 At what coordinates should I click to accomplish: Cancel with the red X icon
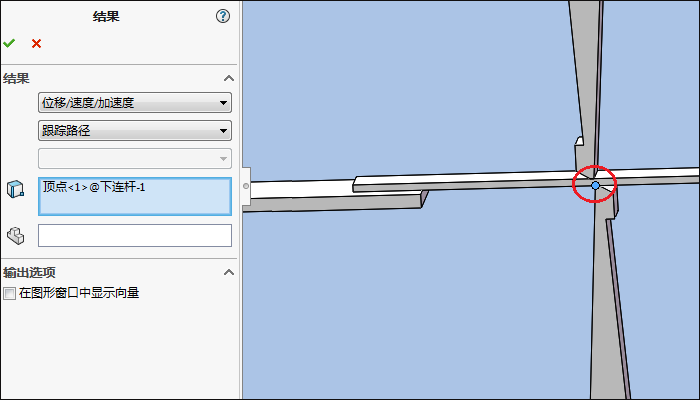point(37,44)
